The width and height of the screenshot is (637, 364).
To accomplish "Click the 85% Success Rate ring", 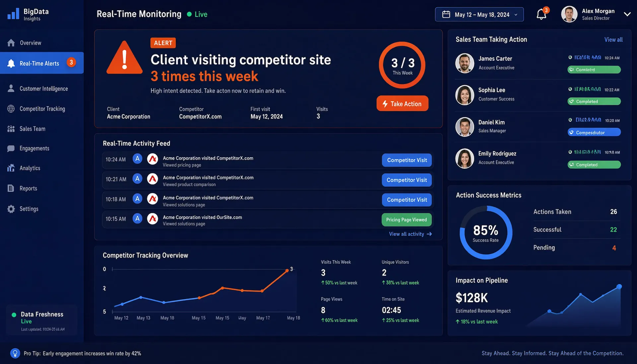I will coord(486,233).
